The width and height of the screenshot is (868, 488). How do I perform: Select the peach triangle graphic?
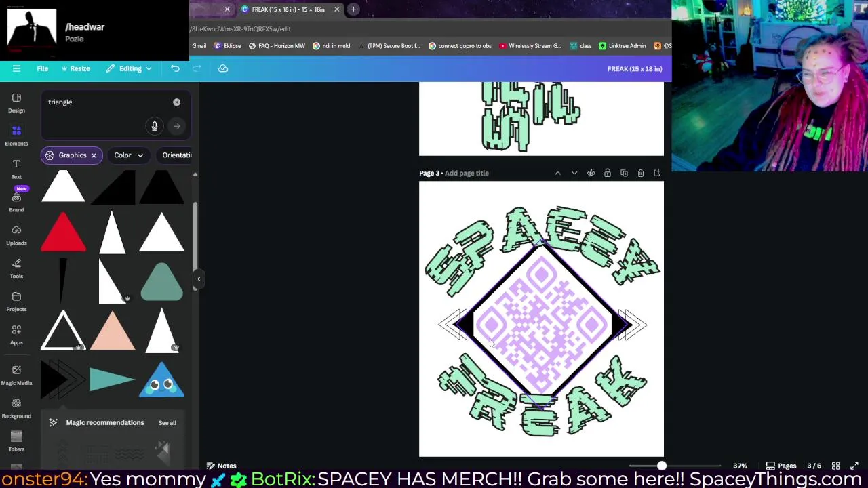pos(113,331)
